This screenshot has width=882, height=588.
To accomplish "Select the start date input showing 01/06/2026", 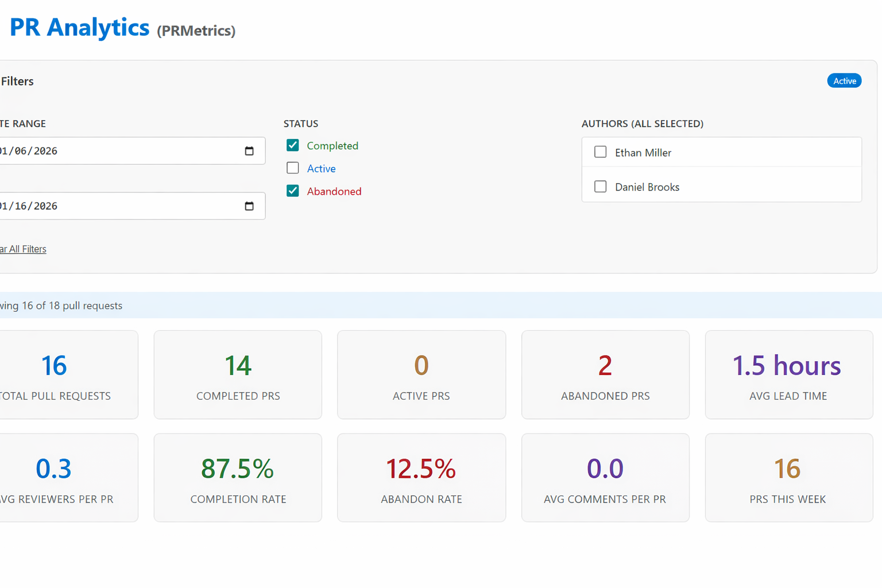I will (115, 150).
